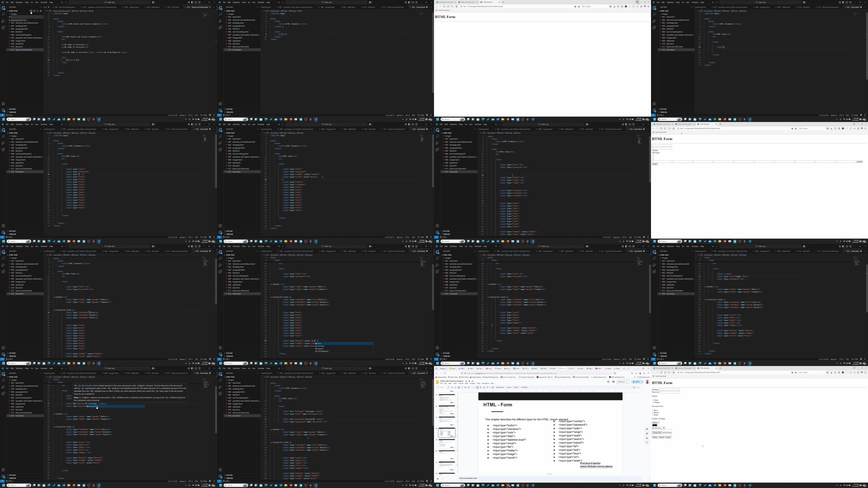
Task: Open the Slide menu in Google Slides
Action: click(467, 383)
